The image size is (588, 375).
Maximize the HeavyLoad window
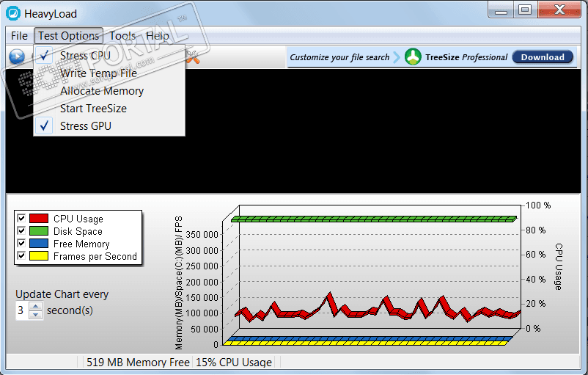pos(525,10)
